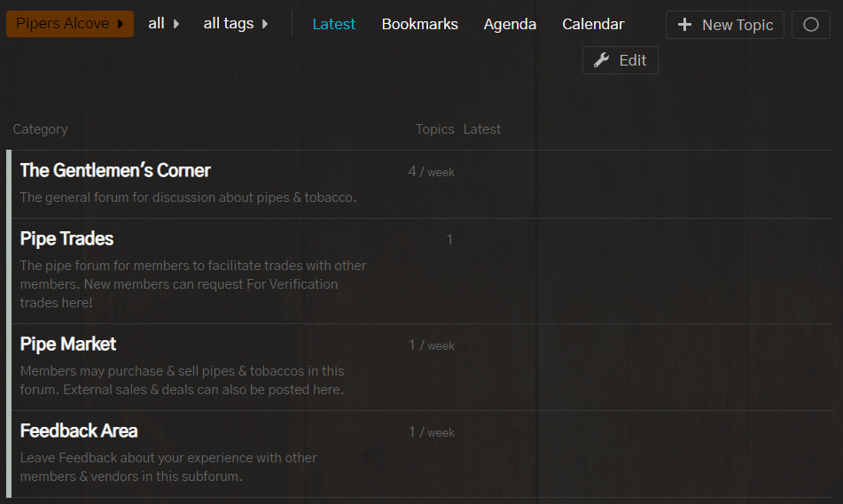Click the 'Leave Feedback about your experience' description
The height and width of the screenshot is (504, 843).
(168, 468)
